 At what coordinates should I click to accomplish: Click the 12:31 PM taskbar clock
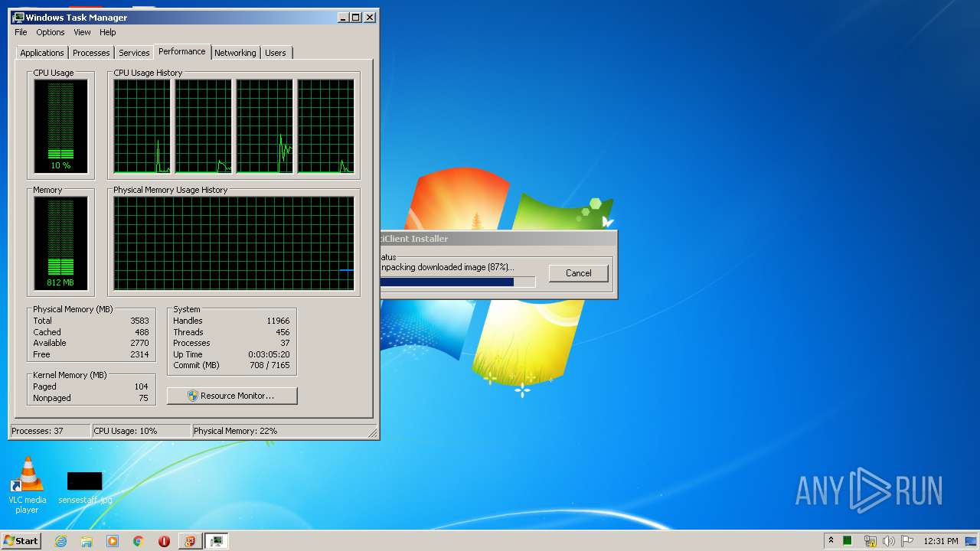pyautogui.click(x=940, y=541)
